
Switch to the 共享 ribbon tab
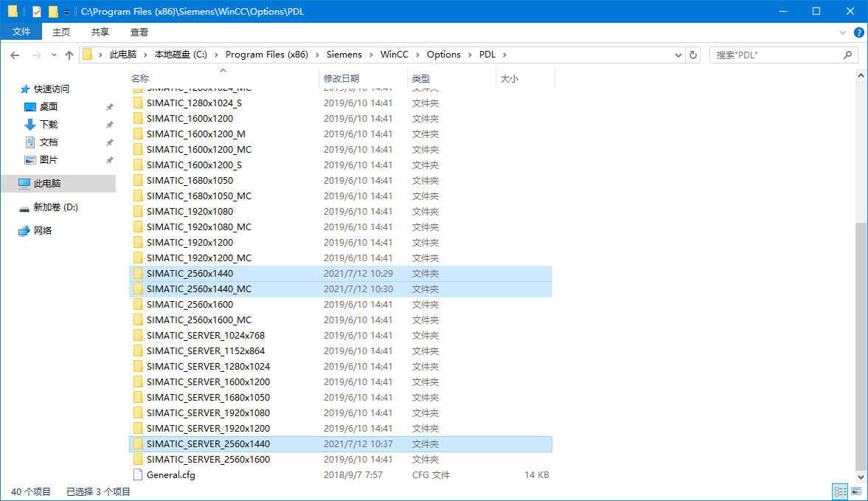(100, 32)
